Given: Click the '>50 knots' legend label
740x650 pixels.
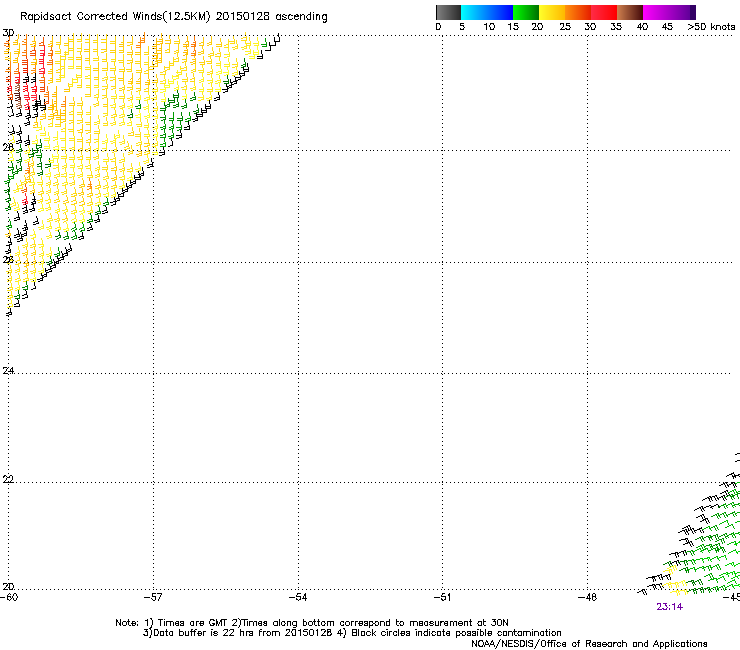Looking at the screenshot, I should [711, 27].
